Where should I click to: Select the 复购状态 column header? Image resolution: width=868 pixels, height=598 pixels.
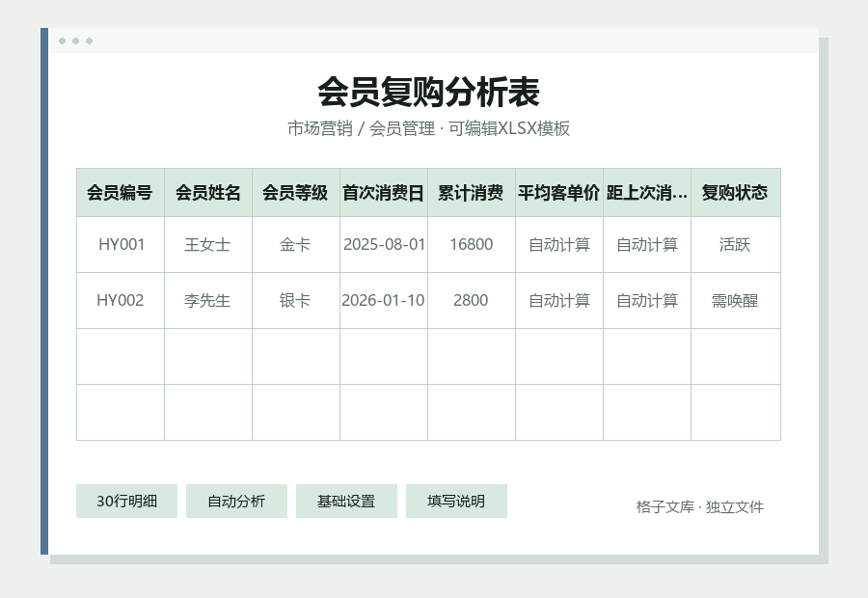point(735,193)
